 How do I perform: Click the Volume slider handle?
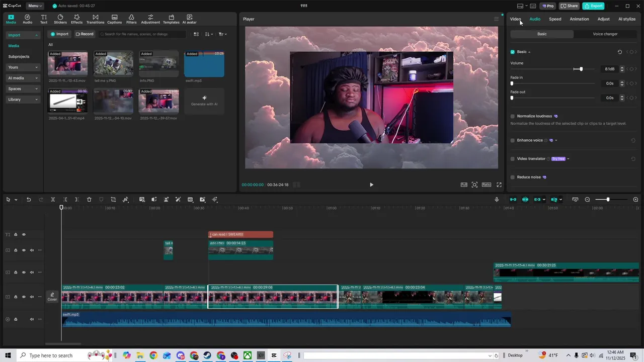coord(581,69)
